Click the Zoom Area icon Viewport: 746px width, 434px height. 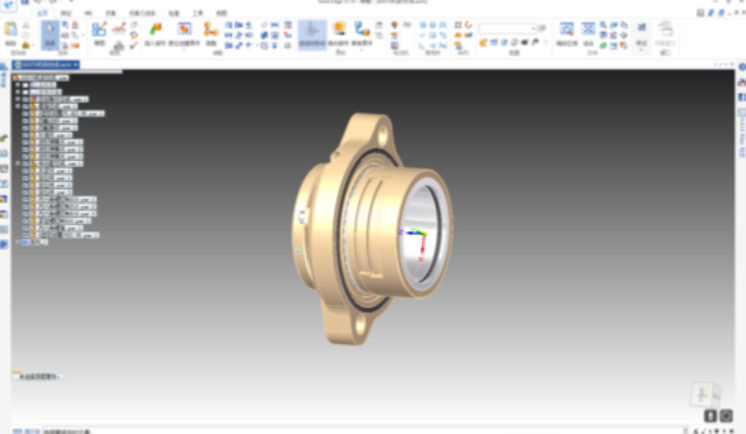coord(567,32)
